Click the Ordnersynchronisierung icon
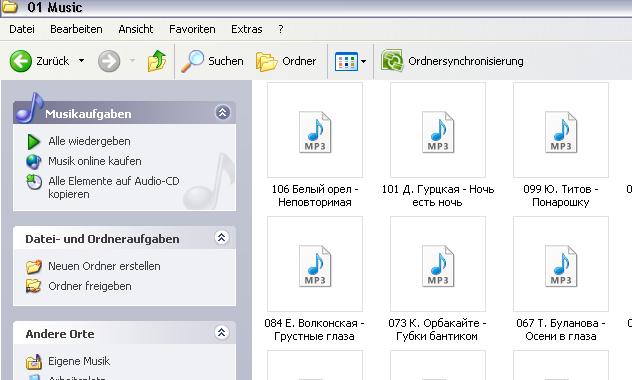The width and height of the screenshot is (632, 380). (x=392, y=61)
